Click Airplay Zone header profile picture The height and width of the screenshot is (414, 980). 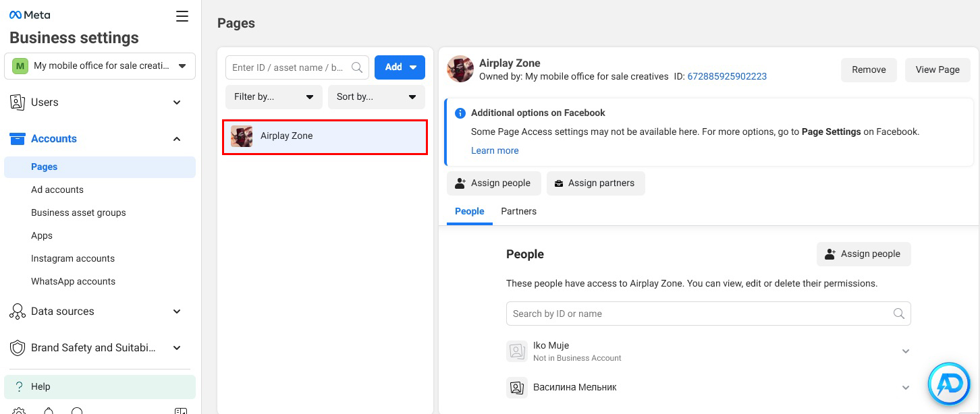coord(460,69)
